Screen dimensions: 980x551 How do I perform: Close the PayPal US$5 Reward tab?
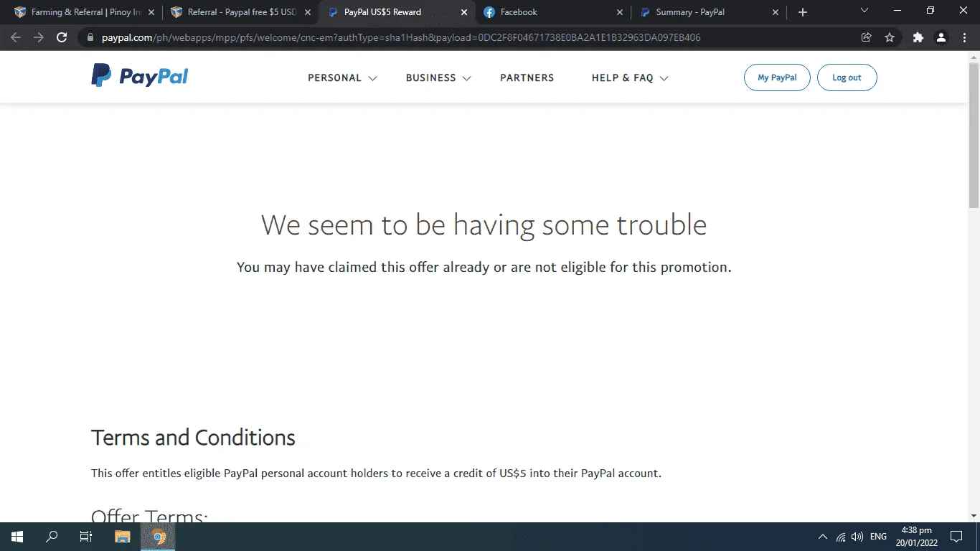tap(464, 12)
